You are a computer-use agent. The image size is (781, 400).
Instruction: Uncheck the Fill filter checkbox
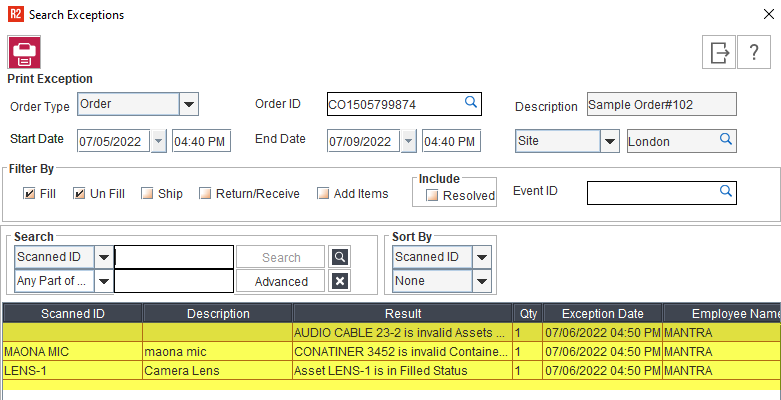coord(29,193)
